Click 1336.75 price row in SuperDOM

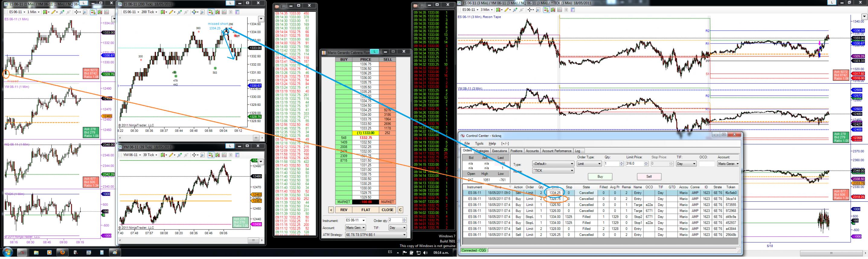click(x=366, y=64)
